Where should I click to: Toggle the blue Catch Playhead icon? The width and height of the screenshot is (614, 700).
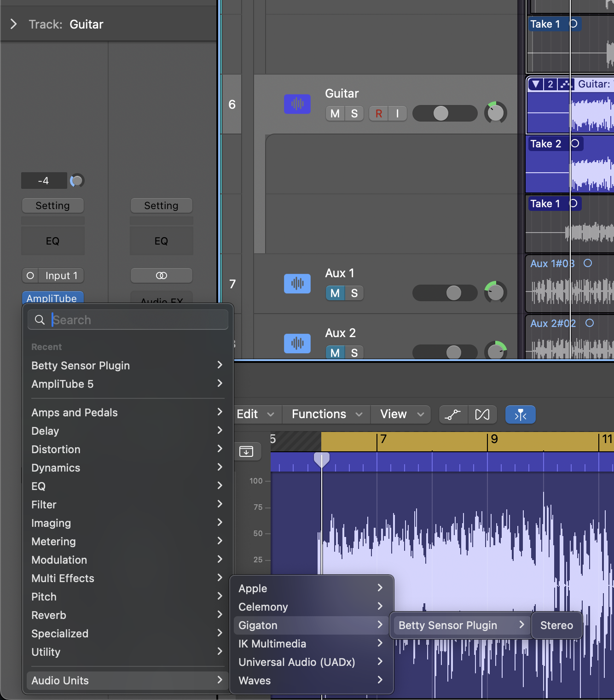coord(520,414)
